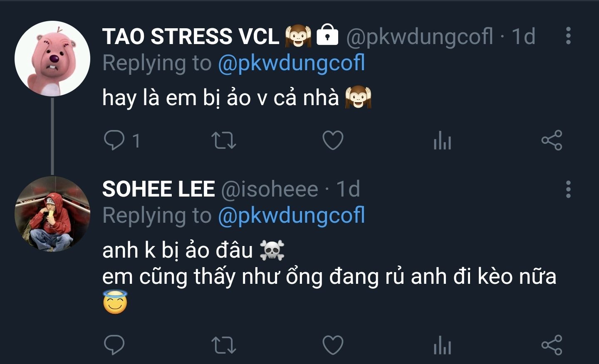The image size is (599, 364).
Task: View analytics of the first tweet
Action: [442, 140]
